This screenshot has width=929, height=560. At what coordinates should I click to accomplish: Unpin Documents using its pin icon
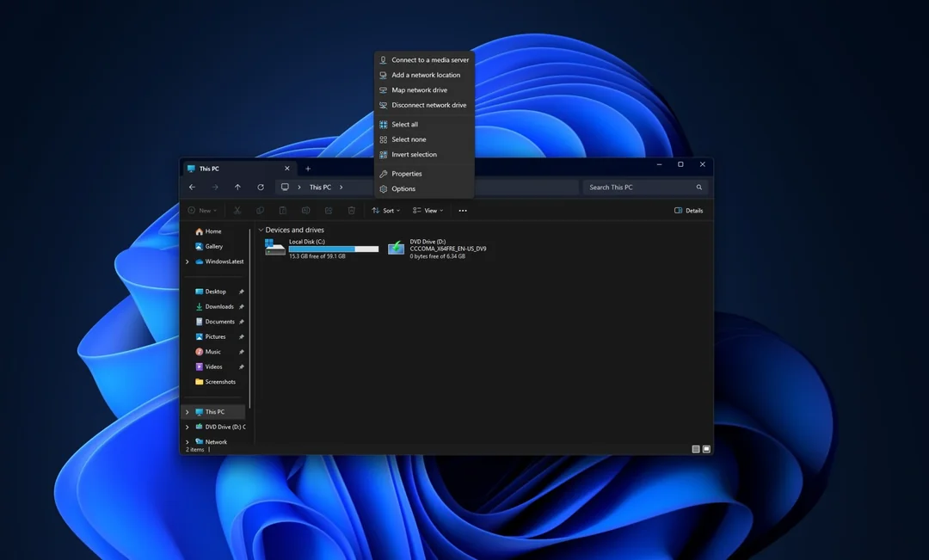tap(241, 322)
